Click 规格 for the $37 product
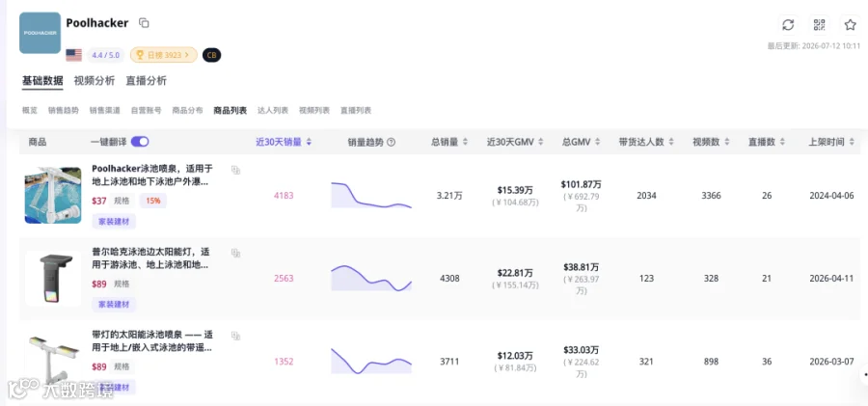The height and width of the screenshot is (406, 868). (122, 201)
